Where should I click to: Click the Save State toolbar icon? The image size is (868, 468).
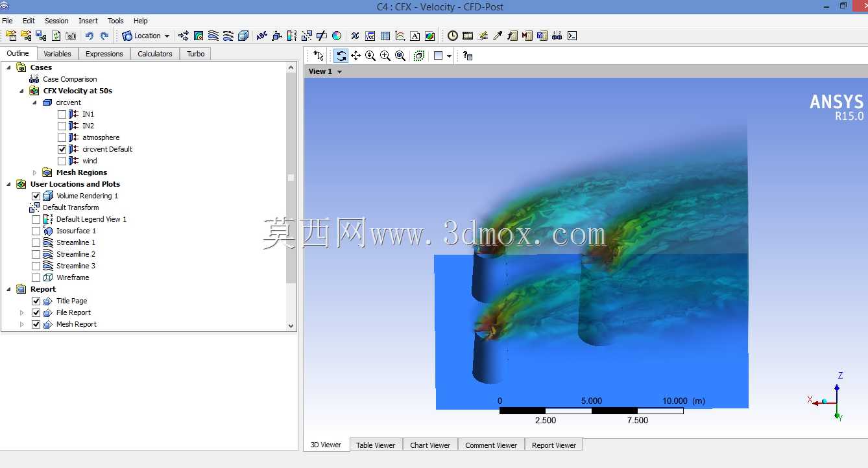(41, 36)
